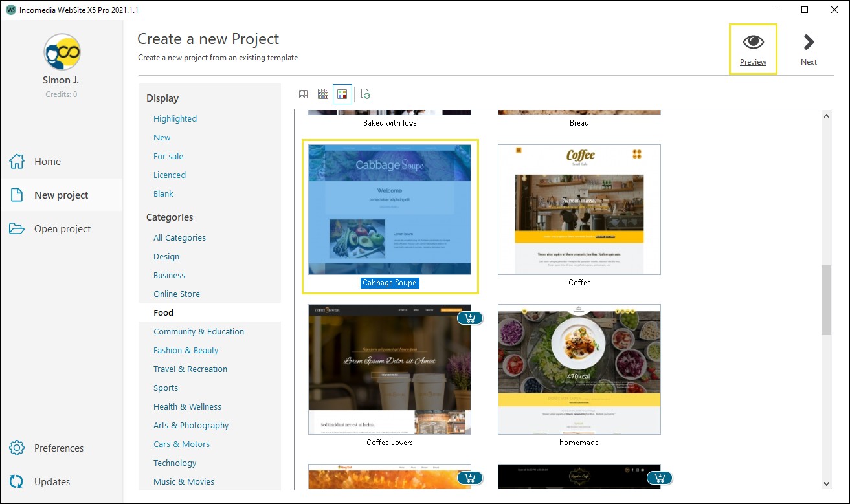Filter templates by Online Store category
The image size is (850, 504).
coord(176,294)
